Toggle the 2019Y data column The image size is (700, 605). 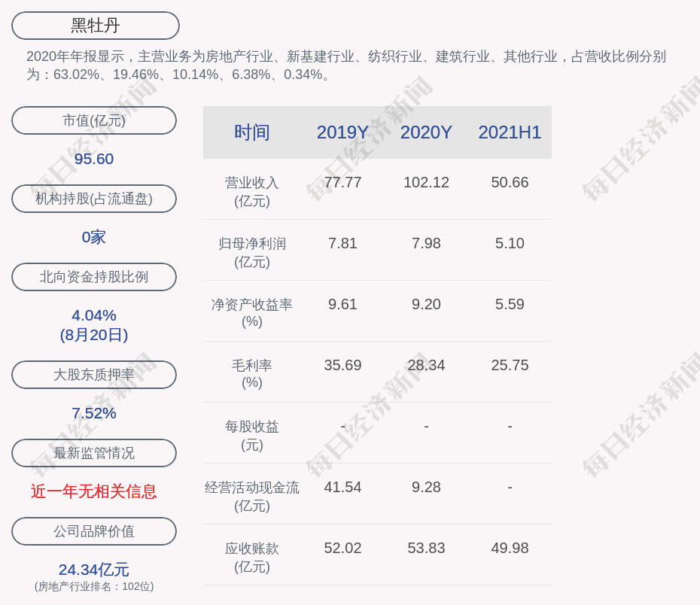pyautogui.click(x=342, y=132)
